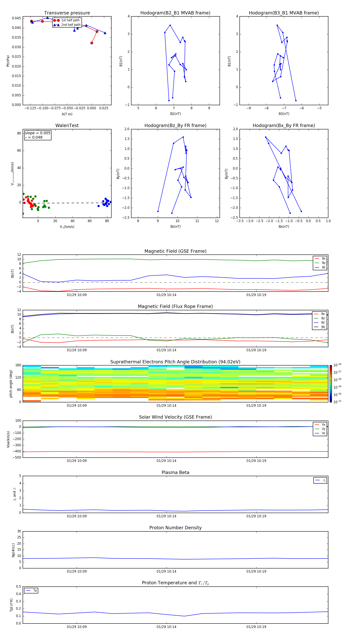Select the "slope = 0.005" annotation
Image resolution: width=351 pixels, height=644 pixels.
[x=38, y=133]
